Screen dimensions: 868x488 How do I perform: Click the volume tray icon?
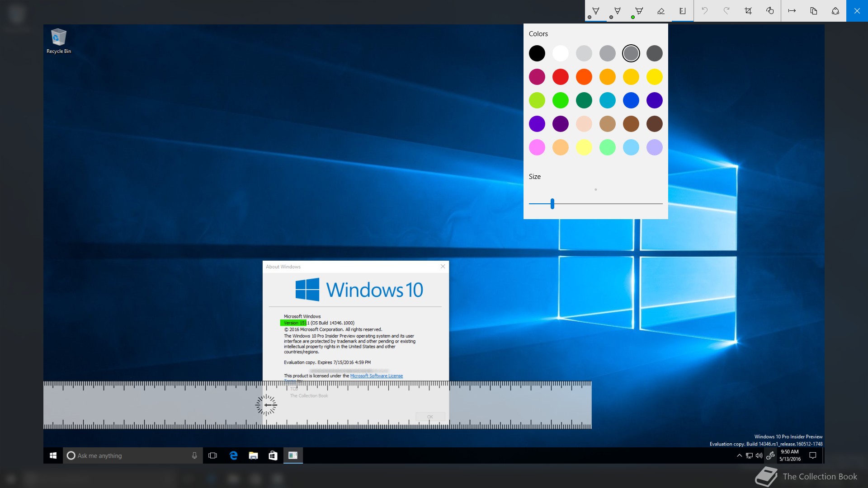(759, 455)
